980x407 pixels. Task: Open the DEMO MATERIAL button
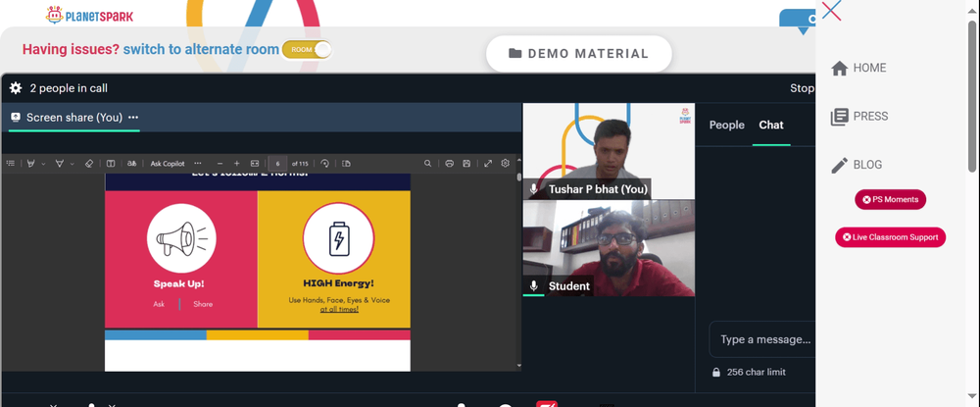(x=579, y=54)
